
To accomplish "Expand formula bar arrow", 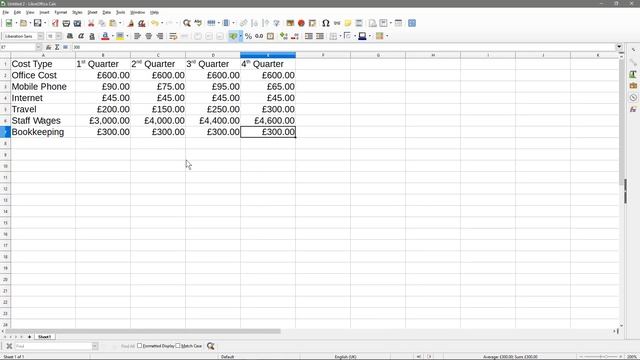I will tap(619, 47).
